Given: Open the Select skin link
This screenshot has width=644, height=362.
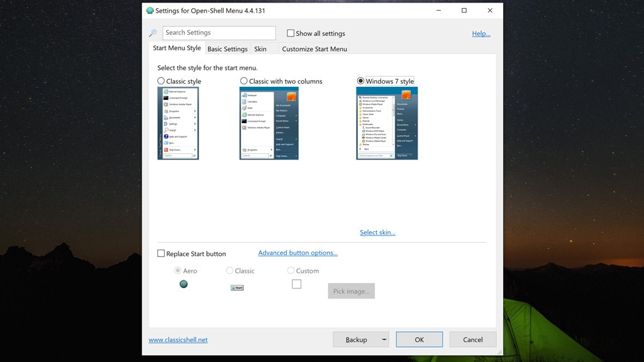Looking at the screenshot, I should click(x=377, y=232).
